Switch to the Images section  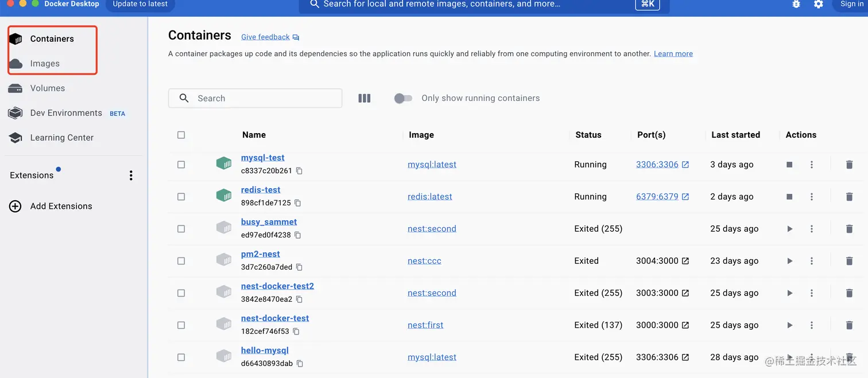pyautogui.click(x=45, y=64)
